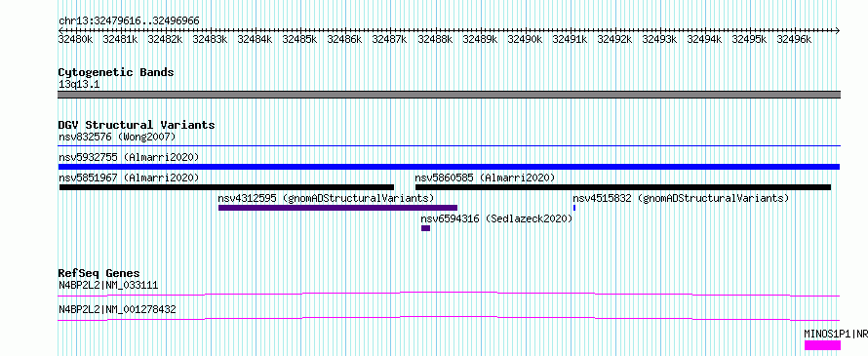
Task: Select the 32487k tick label
Action: (x=388, y=39)
